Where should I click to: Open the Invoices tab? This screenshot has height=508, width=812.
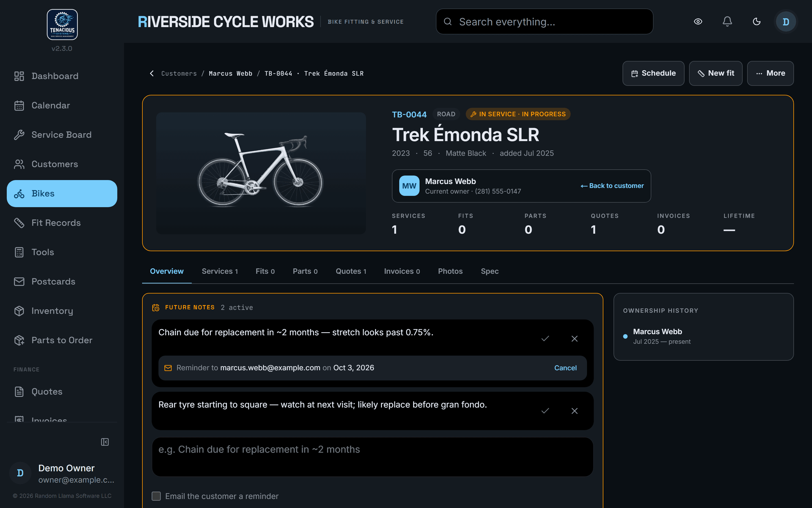point(402,271)
